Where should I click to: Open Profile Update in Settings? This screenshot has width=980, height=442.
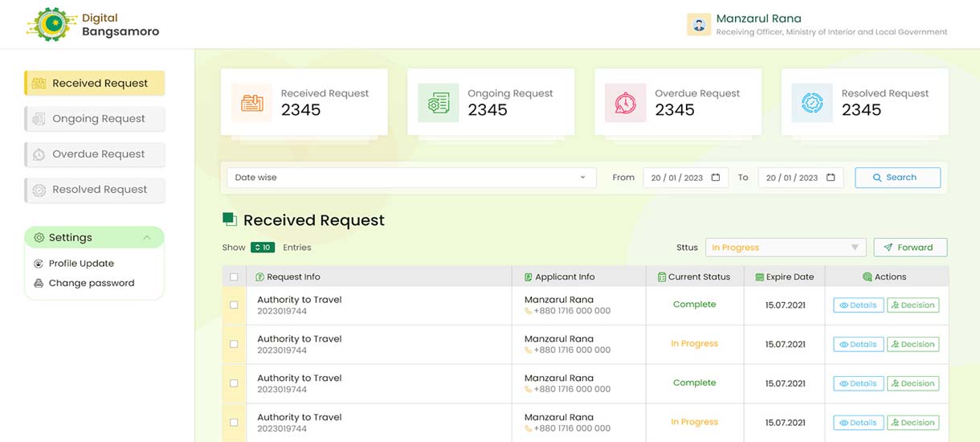click(81, 264)
